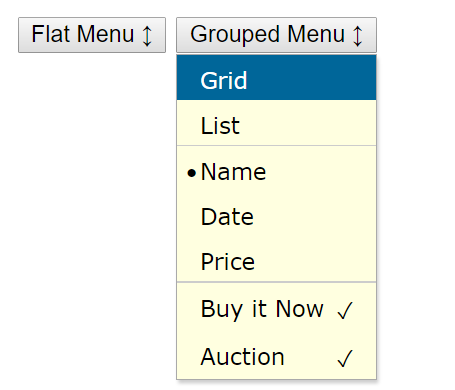This screenshot has height=390, width=455.
Task: Click the empty radio indicator space before Date
Action: (x=192, y=218)
